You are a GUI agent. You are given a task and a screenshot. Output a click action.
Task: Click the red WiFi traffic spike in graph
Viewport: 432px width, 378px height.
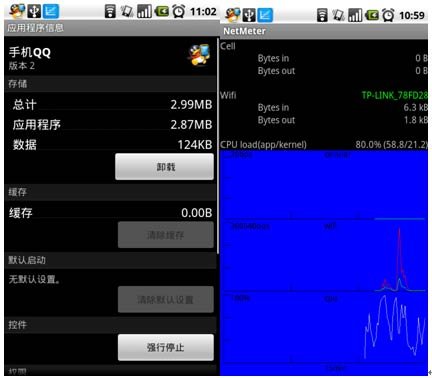[399, 253]
